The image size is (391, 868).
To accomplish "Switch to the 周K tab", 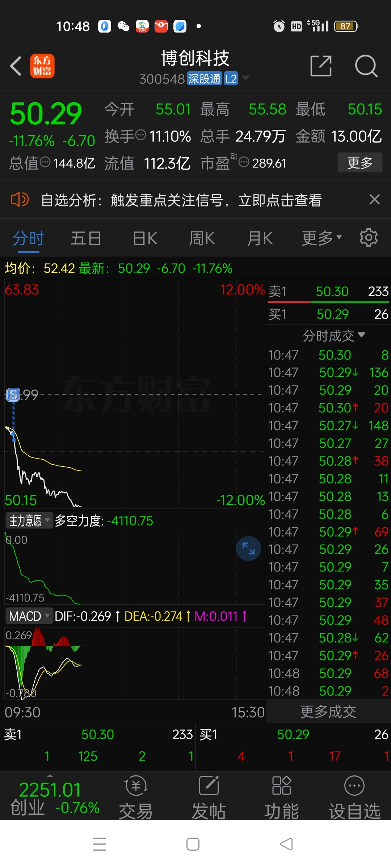I will click(202, 239).
